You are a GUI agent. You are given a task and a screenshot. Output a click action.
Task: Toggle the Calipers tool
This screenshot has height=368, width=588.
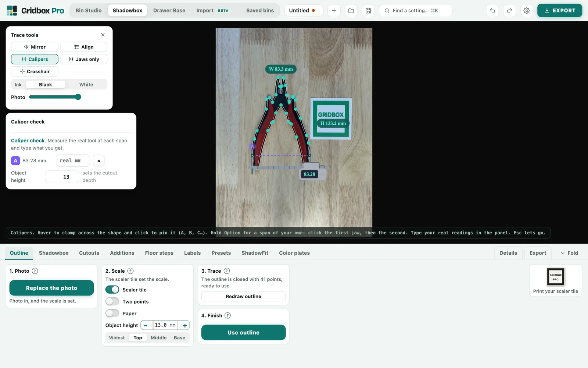click(35, 59)
